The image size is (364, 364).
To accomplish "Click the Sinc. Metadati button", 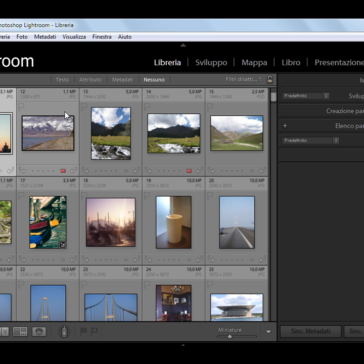I will [x=311, y=331].
